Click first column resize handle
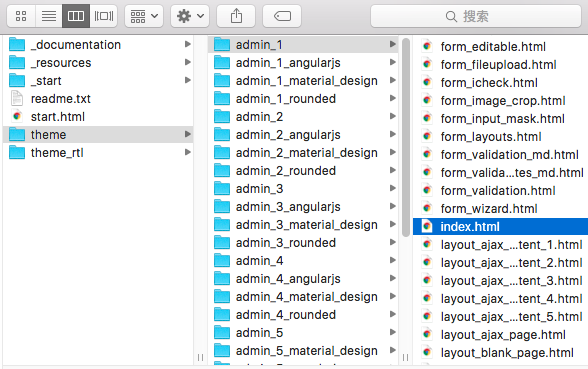This screenshot has width=588, height=369. tap(200, 357)
